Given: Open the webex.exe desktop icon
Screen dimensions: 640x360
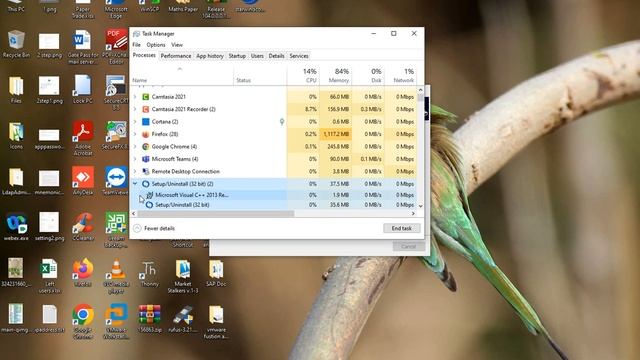Looking at the screenshot, I should tap(16, 223).
